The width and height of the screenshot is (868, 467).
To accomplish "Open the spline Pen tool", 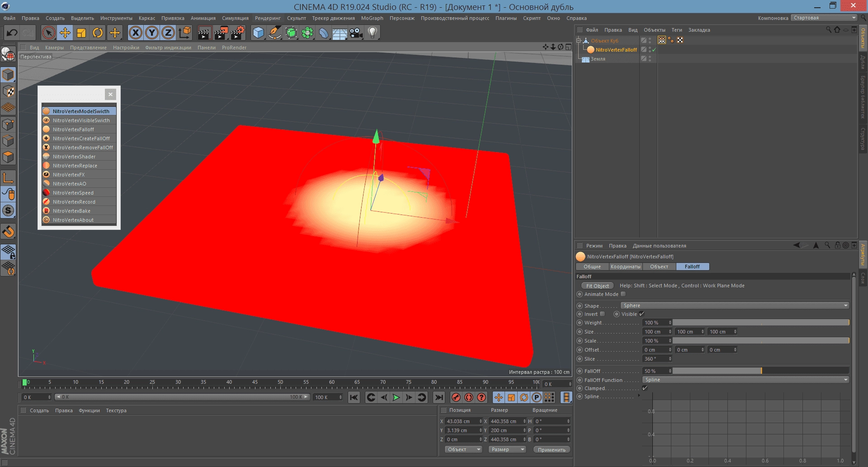I will 275,33.
